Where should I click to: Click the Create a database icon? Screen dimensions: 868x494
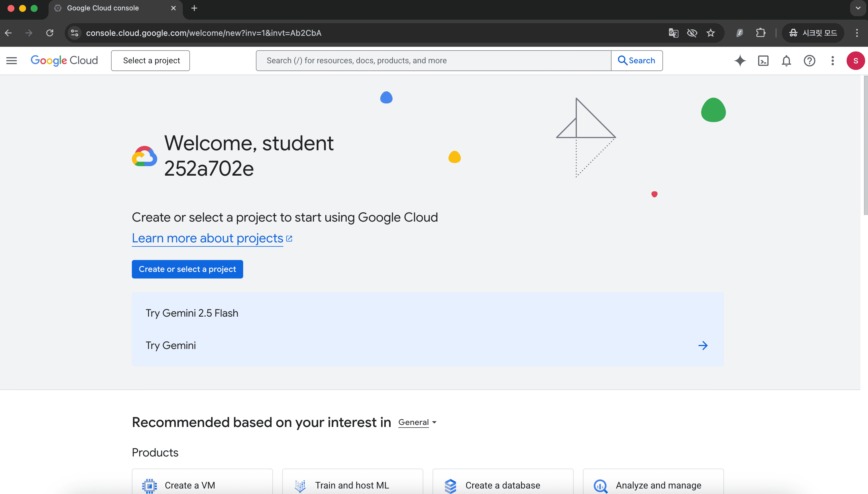click(450, 486)
